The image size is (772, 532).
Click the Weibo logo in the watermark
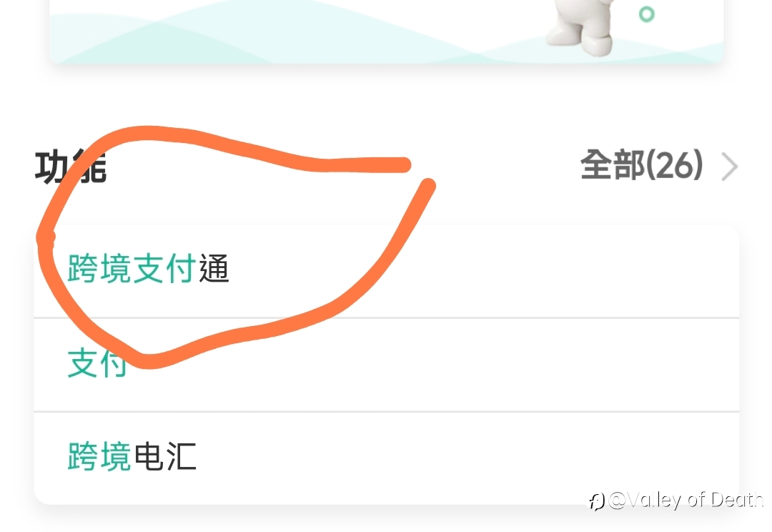pyautogui.click(x=597, y=501)
